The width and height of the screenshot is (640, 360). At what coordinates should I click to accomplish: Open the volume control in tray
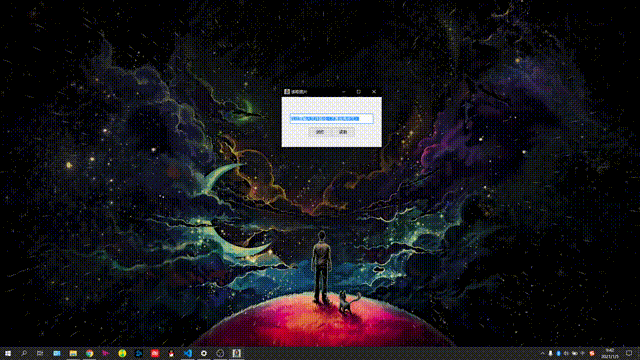(566, 353)
